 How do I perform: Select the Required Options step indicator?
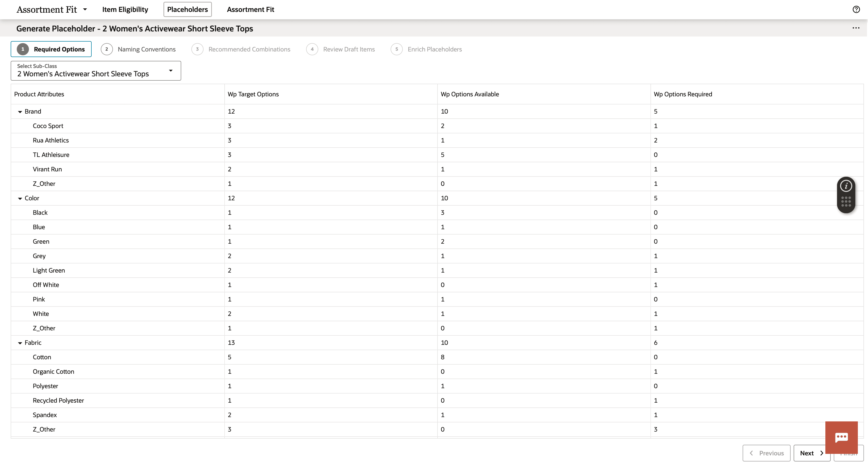click(51, 49)
